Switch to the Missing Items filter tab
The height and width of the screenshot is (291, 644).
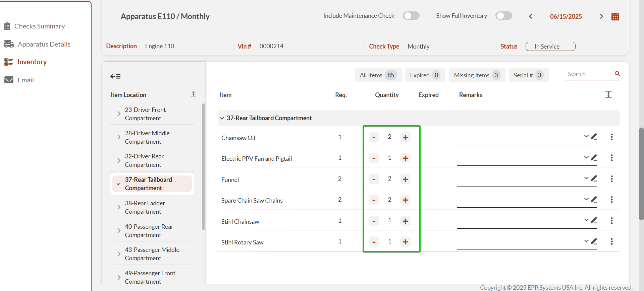click(477, 75)
